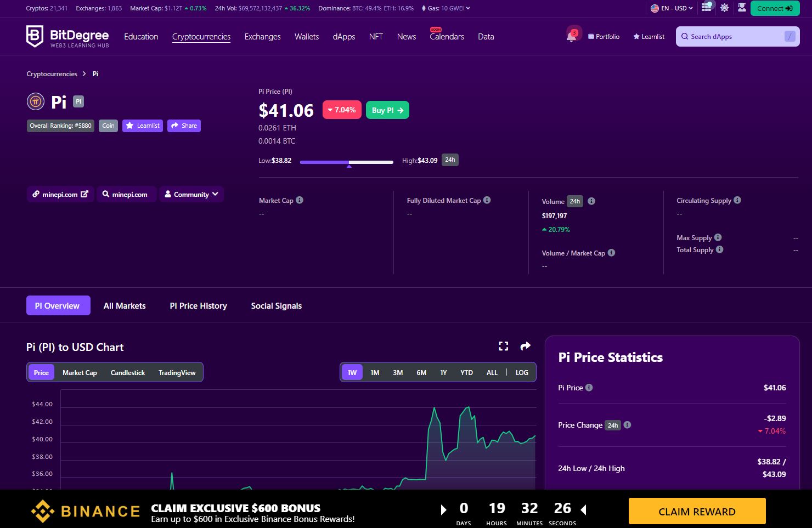Select the 3M chart range
The height and width of the screenshot is (528, 812).
[398, 372]
